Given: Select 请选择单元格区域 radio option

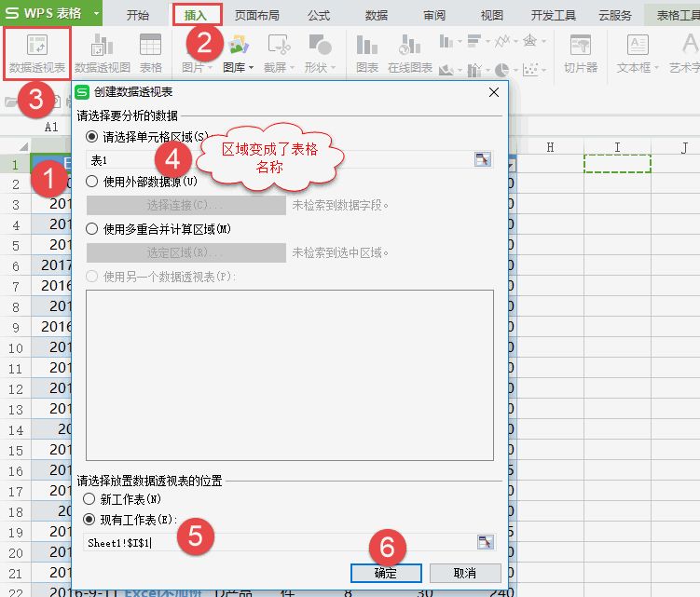Looking at the screenshot, I should click(91, 137).
